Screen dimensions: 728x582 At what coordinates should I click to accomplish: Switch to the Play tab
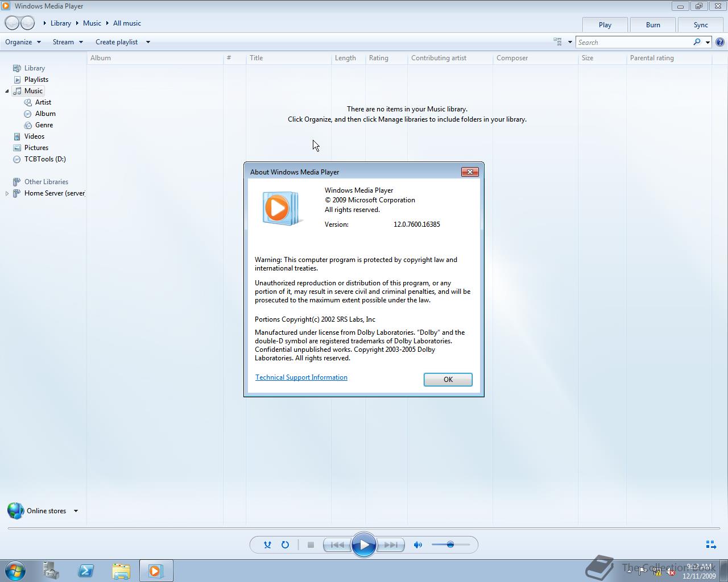(605, 24)
